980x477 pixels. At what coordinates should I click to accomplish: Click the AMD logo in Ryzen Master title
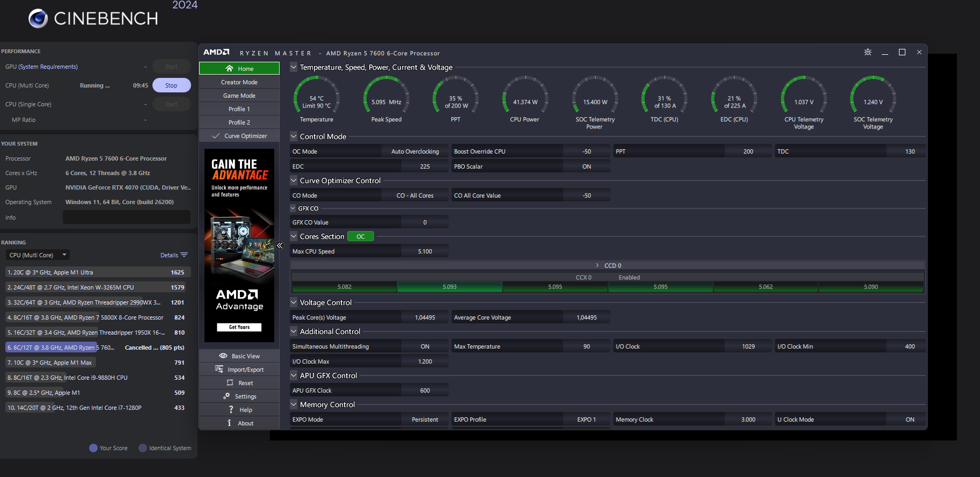coord(216,52)
